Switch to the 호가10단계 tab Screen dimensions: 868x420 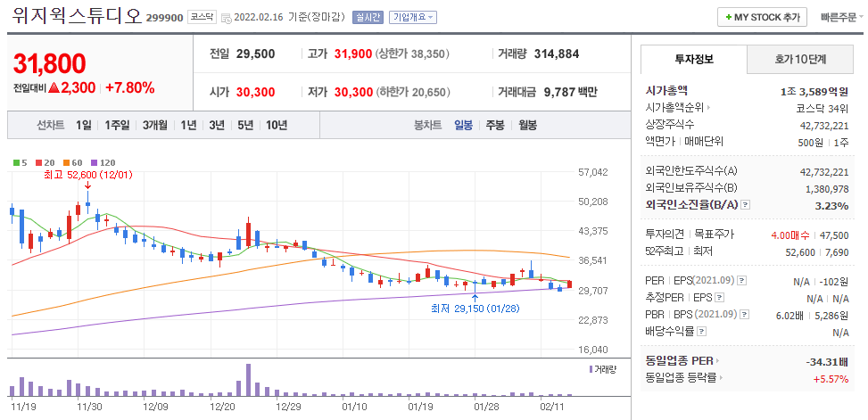pos(800,59)
